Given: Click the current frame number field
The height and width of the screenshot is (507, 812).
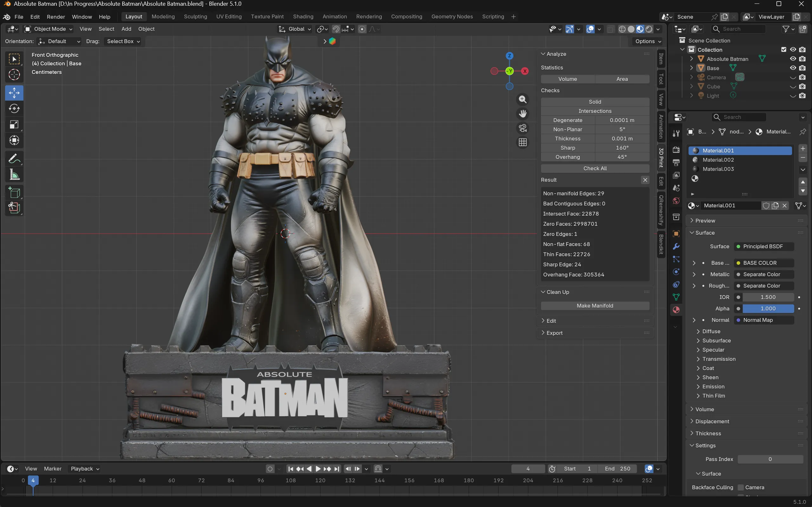Looking at the screenshot, I should click(528, 469).
